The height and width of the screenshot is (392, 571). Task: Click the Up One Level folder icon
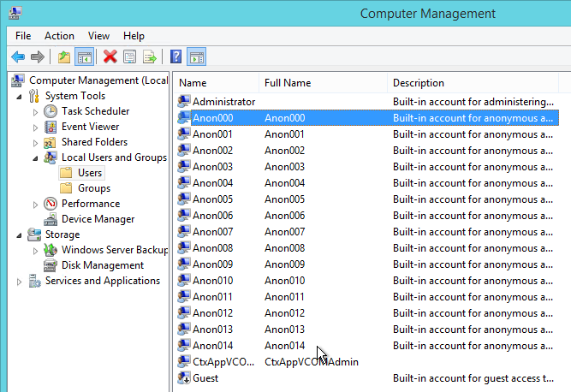click(x=64, y=57)
